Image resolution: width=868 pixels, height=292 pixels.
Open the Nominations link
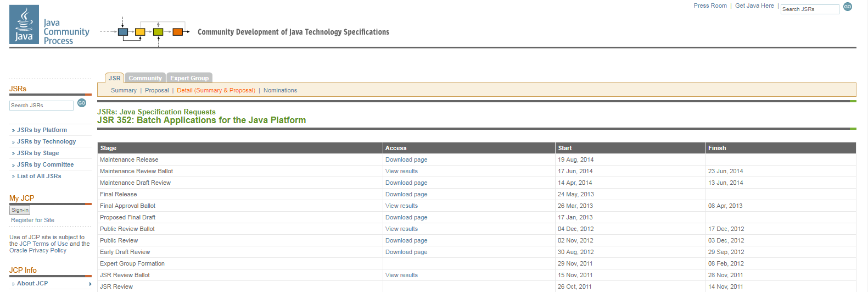pyautogui.click(x=280, y=91)
